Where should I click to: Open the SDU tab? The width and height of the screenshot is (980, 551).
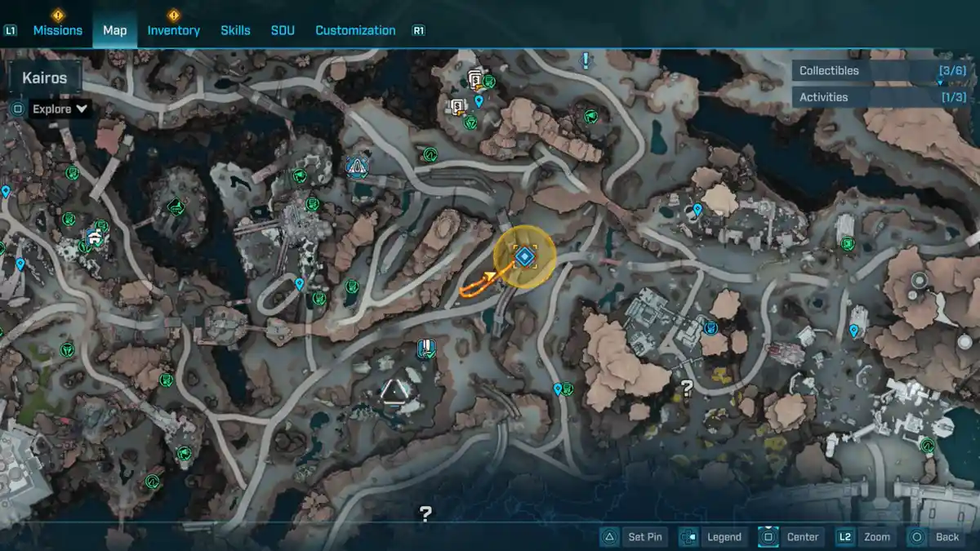[x=283, y=30]
